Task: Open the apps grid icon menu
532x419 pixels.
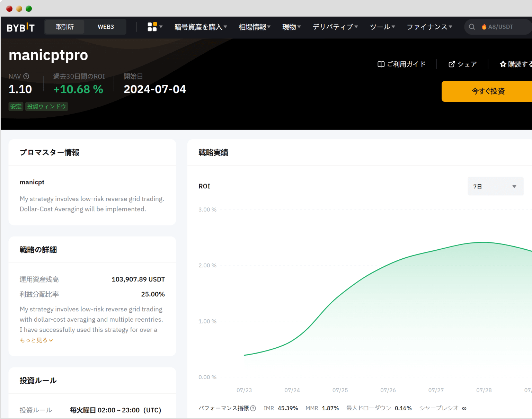Action: pos(152,27)
